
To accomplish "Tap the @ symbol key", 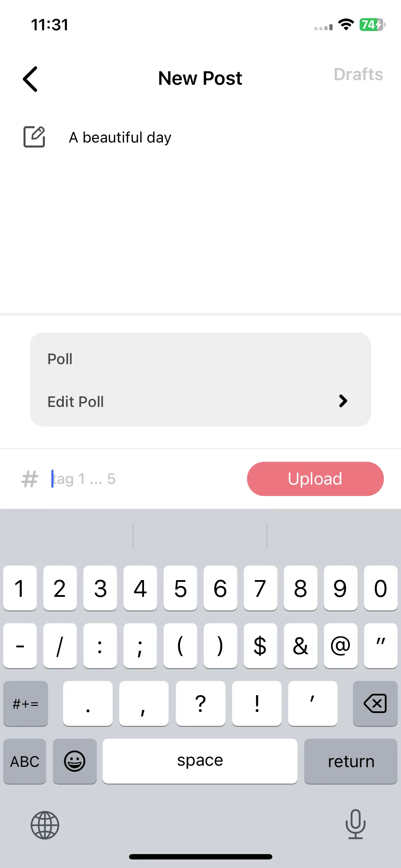I will tap(340, 646).
